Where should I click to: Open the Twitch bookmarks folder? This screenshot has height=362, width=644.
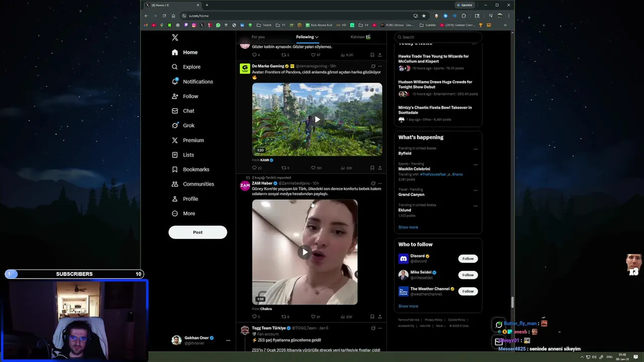(264, 25)
